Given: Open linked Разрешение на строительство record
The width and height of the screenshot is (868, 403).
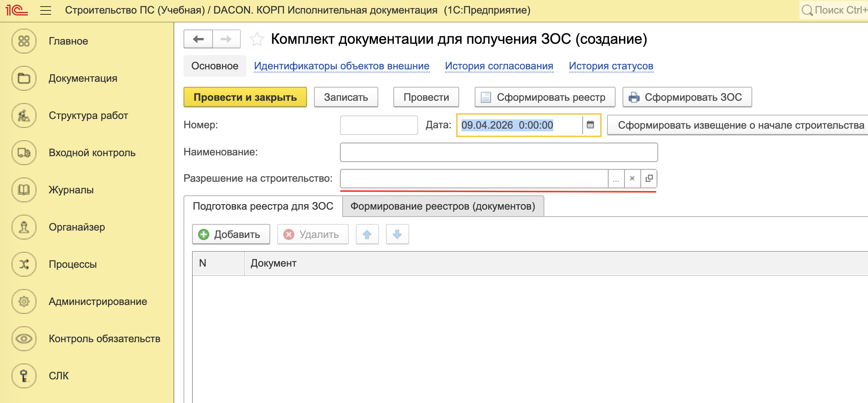Looking at the screenshot, I should click(x=649, y=179).
